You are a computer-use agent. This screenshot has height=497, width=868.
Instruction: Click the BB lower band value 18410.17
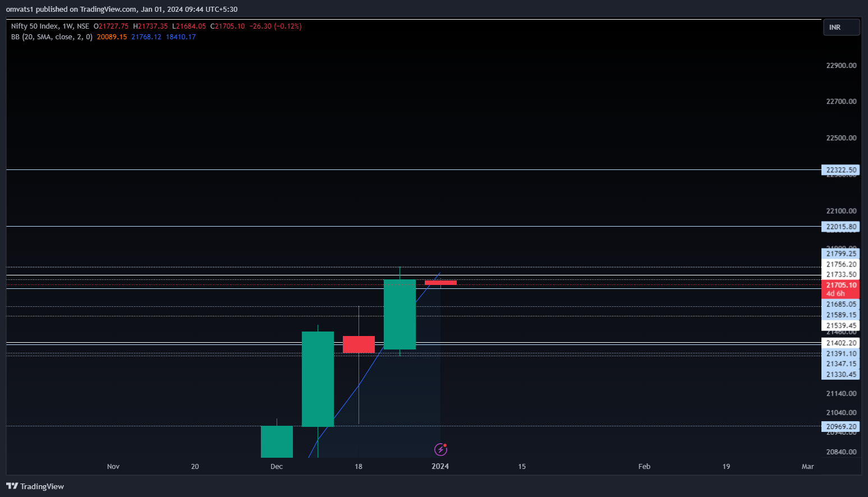(x=181, y=37)
